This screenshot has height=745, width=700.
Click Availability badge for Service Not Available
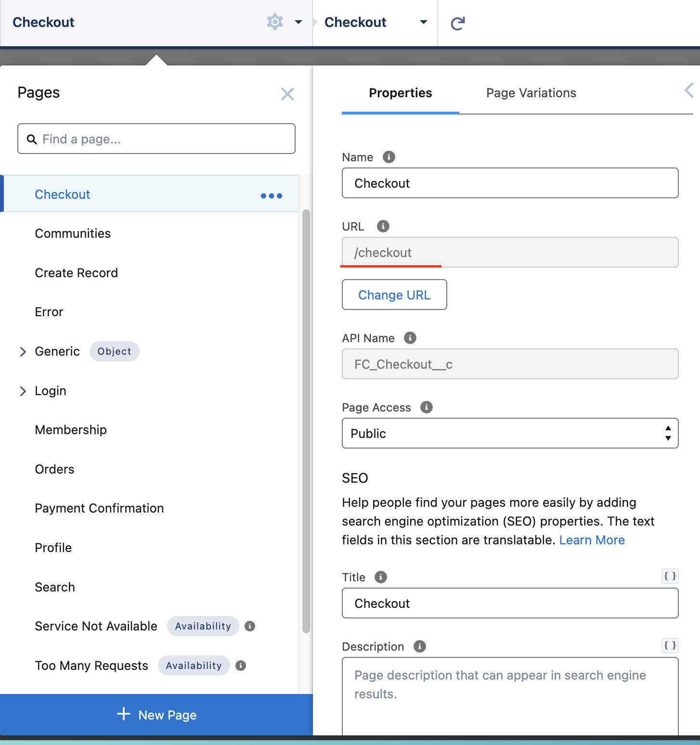pos(203,626)
